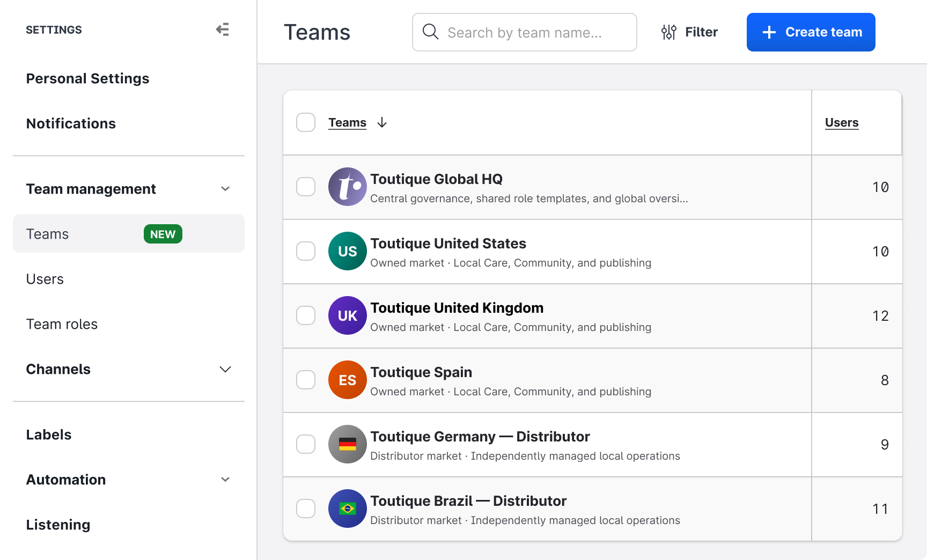Select the Toutique Germany Distributor checkbox

[x=306, y=444]
